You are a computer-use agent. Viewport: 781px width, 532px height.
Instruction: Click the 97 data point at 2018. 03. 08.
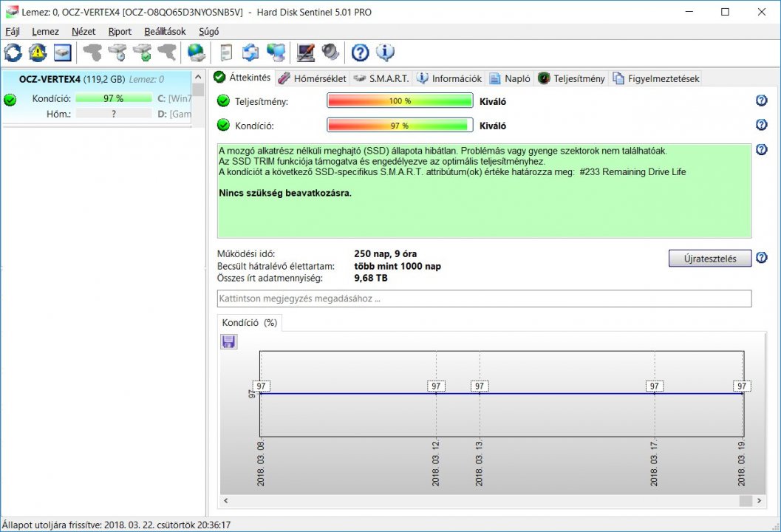coord(261,386)
